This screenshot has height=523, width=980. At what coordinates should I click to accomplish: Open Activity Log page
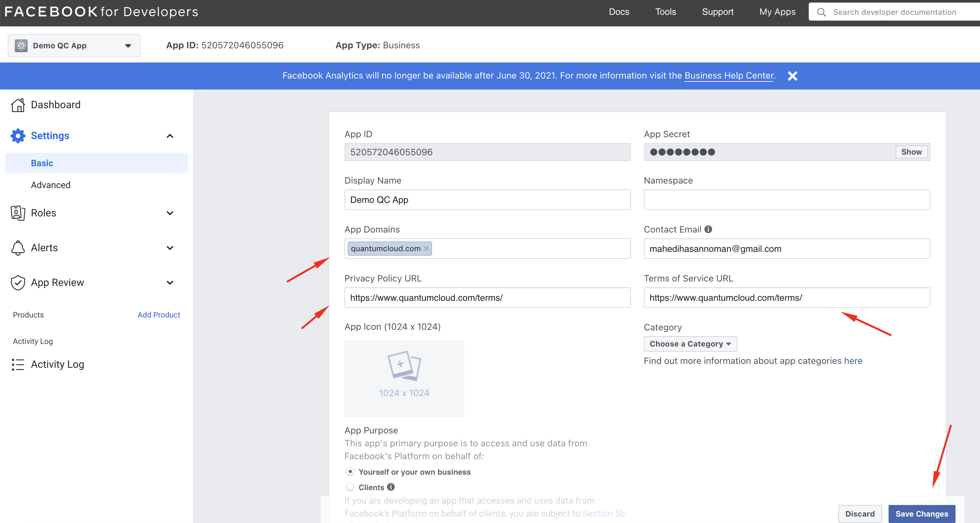coord(57,365)
